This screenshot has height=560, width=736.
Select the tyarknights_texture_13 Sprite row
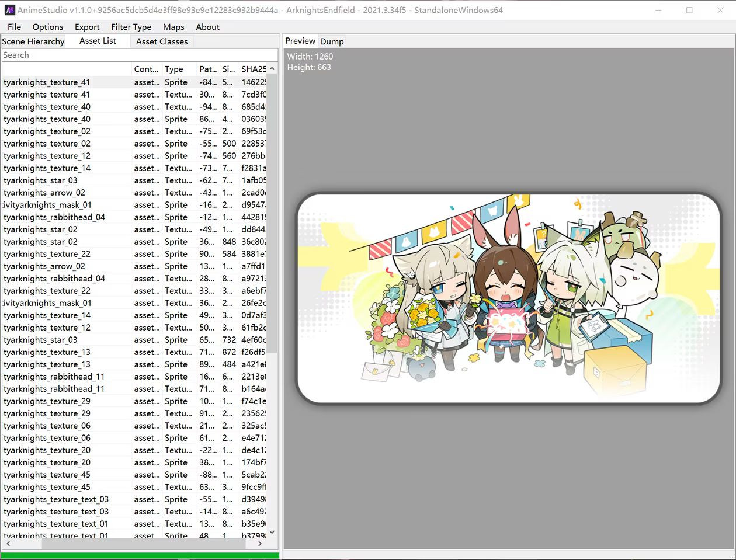[x=134, y=364]
